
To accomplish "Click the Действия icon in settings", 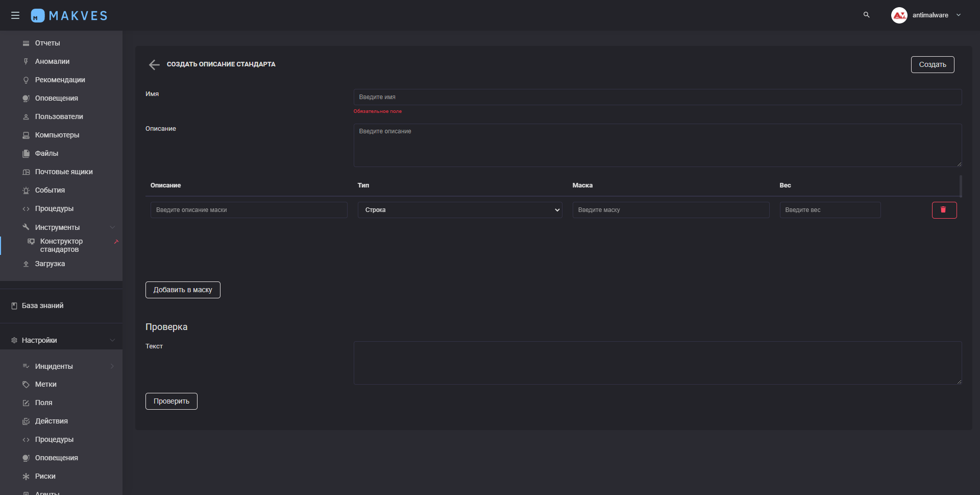I will point(26,421).
